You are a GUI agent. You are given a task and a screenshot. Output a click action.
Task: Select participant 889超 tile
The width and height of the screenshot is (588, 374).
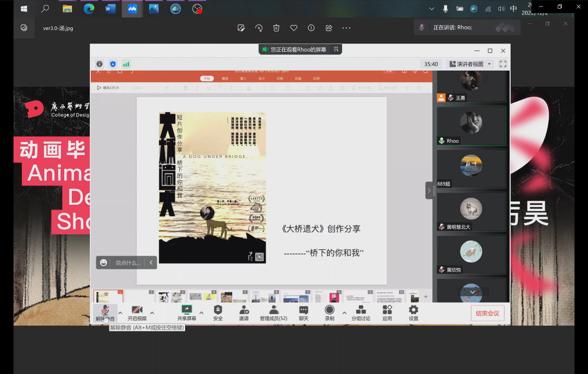(471, 169)
